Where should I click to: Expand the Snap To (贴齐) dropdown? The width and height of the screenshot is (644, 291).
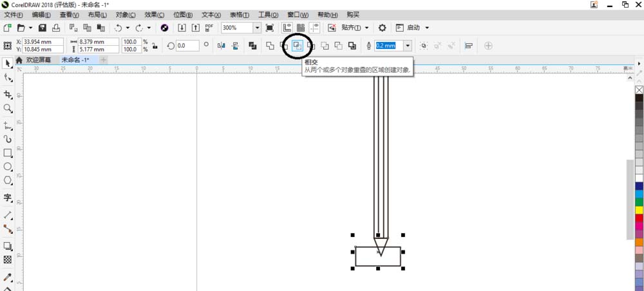[366, 28]
